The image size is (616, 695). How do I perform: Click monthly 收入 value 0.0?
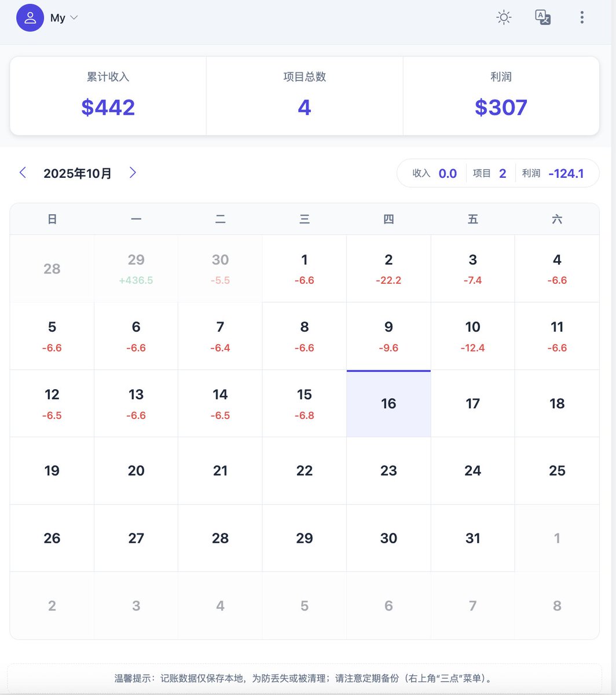[448, 173]
